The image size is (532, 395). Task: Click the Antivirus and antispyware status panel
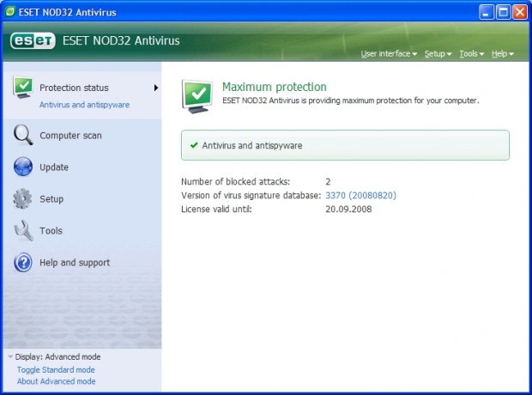pyautogui.click(x=345, y=145)
